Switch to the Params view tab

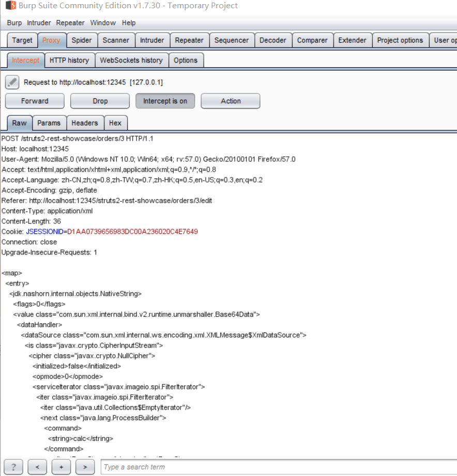(x=49, y=123)
